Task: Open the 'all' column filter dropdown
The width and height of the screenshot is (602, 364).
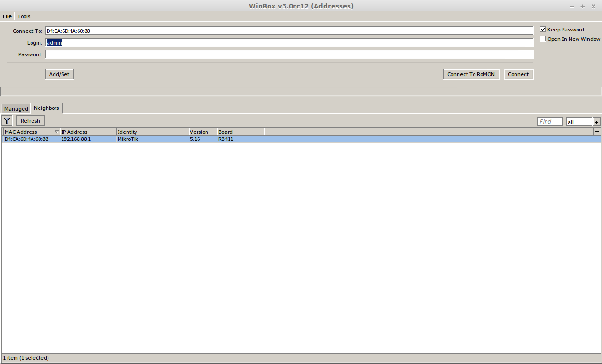Action: click(x=596, y=122)
